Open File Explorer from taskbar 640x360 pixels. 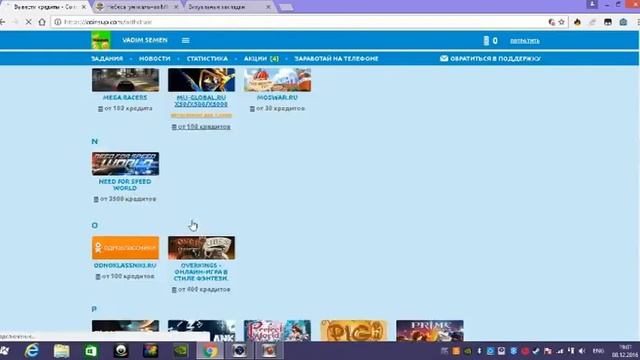pyautogui.click(x=62, y=351)
